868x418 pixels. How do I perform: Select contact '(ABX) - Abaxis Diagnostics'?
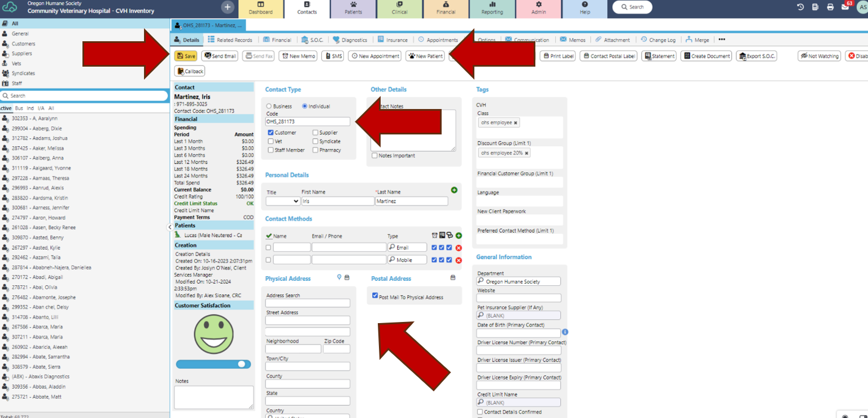click(x=41, y=377)
